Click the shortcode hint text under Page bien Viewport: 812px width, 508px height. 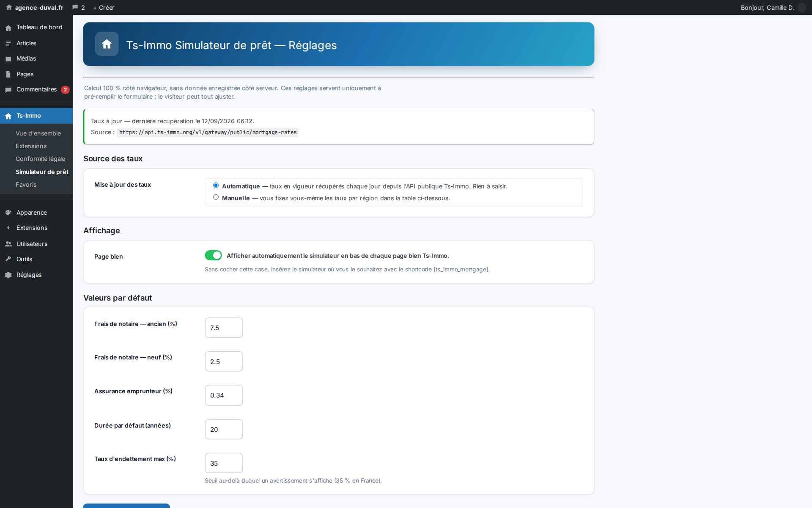[347, 269]
